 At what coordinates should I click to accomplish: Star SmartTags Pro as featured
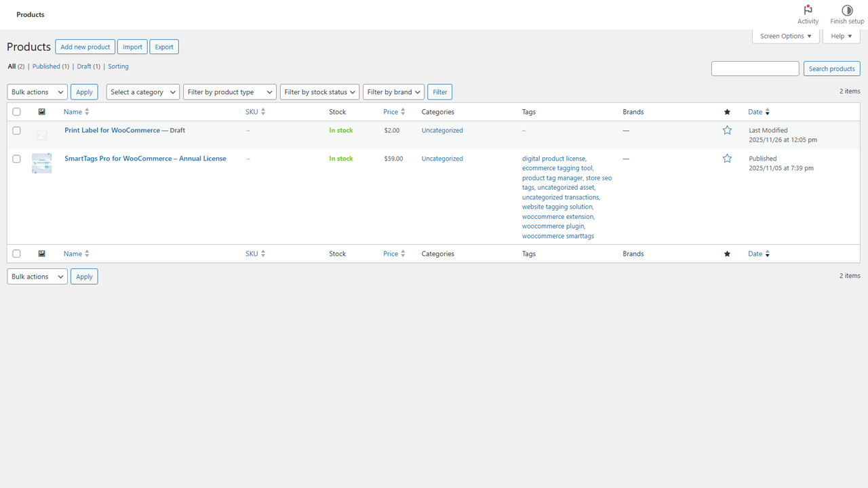(x=727, y=158)
